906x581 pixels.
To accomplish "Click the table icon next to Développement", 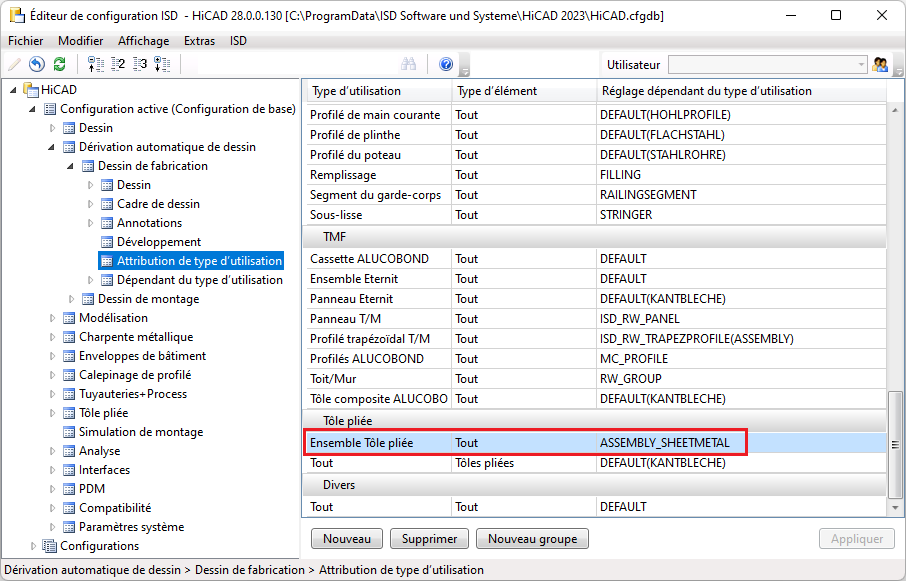I will click(x=107, y=242).
